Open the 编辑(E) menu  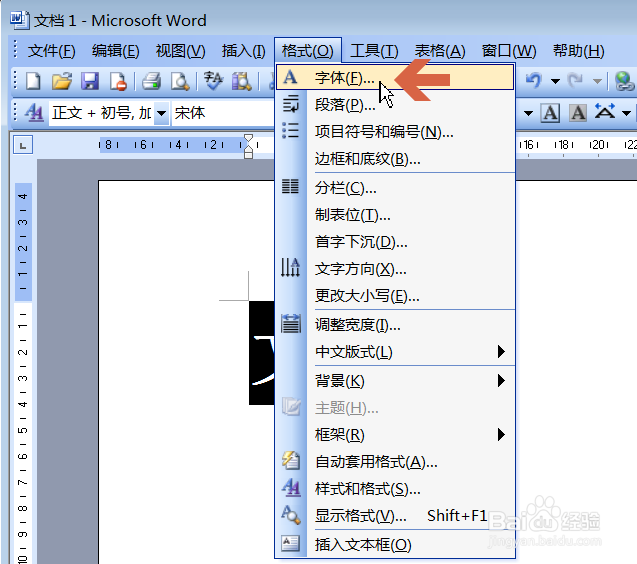click(x=115, y=51)
